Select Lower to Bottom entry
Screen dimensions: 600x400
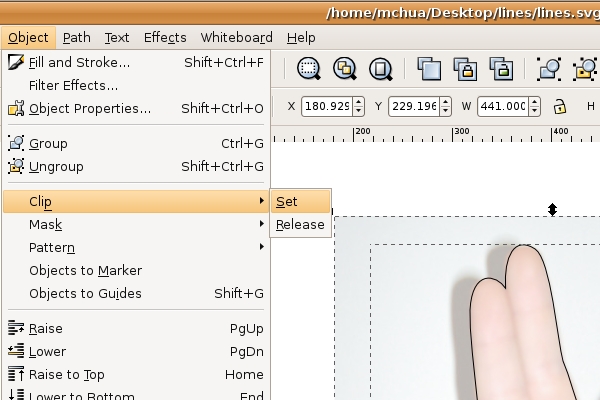pos(136,394)
